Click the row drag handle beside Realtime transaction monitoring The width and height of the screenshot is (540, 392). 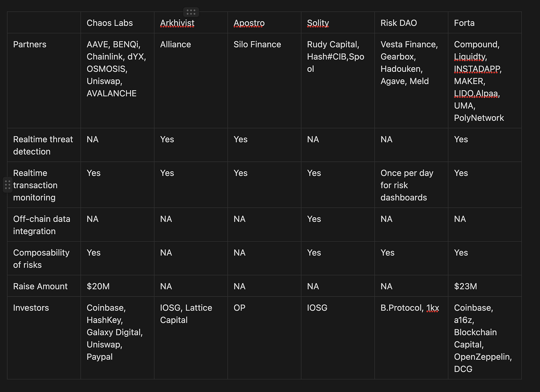(8, 185)
